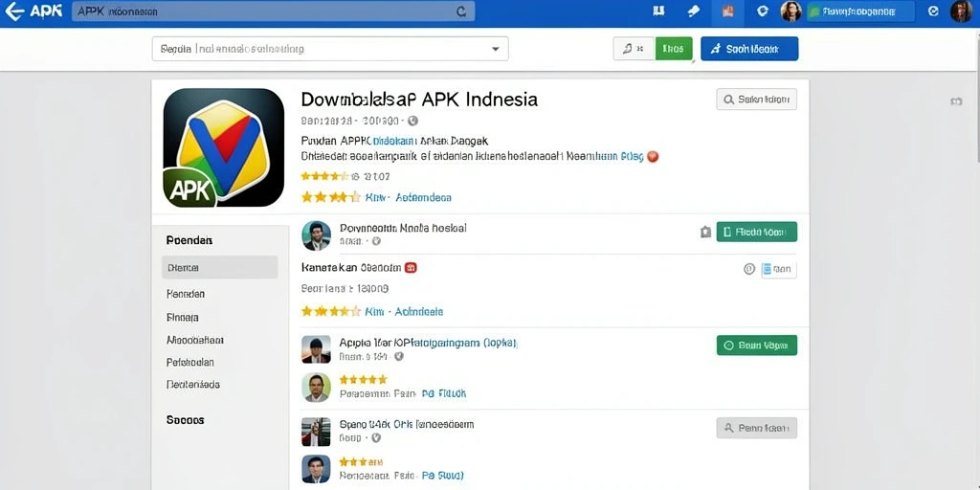Open the bottom-most reviewer avatar
This screenshot has width=980, height=490.
[x=316, y=469]
